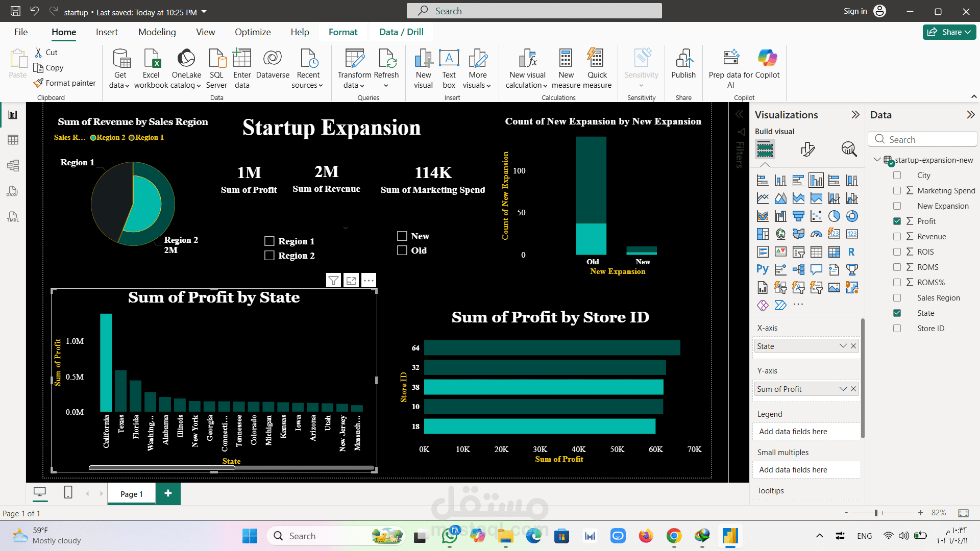Open the Format visual pane icon

807,149
